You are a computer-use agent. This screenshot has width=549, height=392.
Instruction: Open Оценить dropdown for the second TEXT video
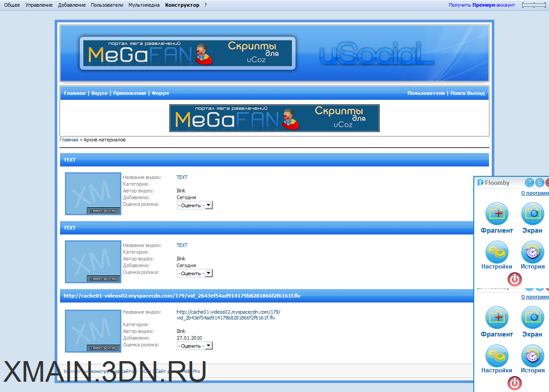(195, 273)
